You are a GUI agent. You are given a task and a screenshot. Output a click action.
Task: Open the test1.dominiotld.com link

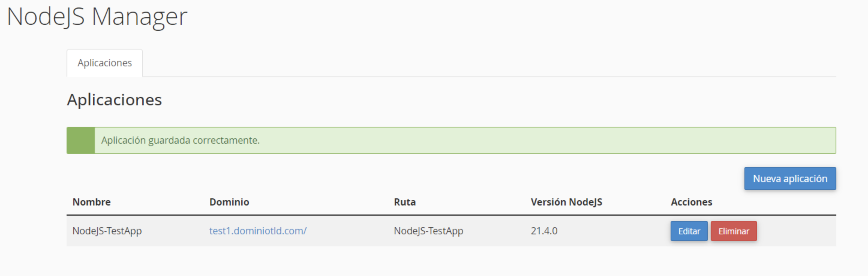pyautogui.click(x=258, y=231)
